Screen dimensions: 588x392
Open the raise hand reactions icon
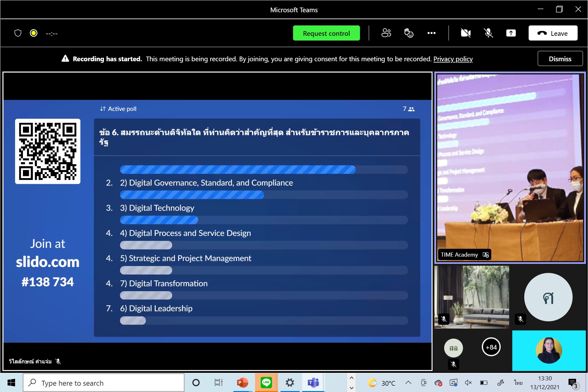[x=409, y=33]
